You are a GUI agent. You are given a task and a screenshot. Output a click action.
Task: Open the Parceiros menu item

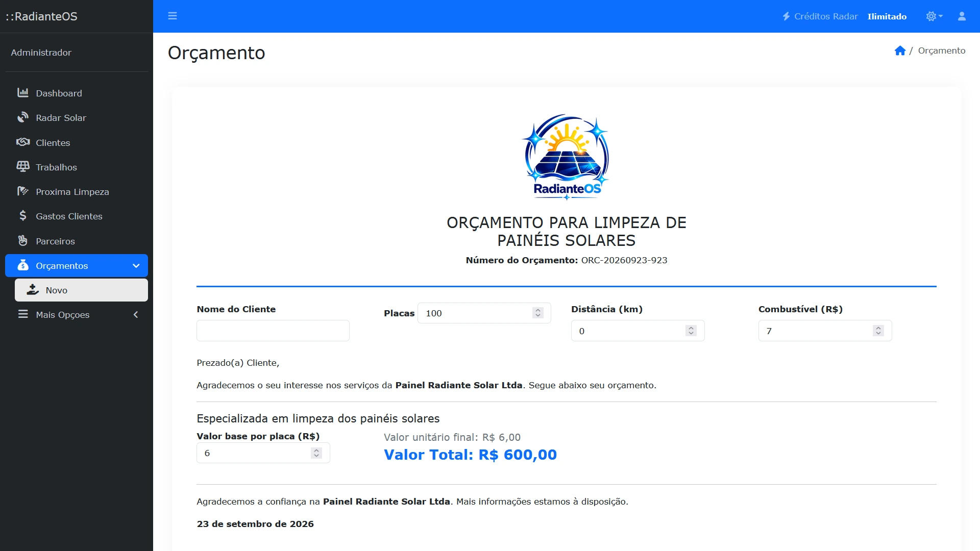point(77,241)
